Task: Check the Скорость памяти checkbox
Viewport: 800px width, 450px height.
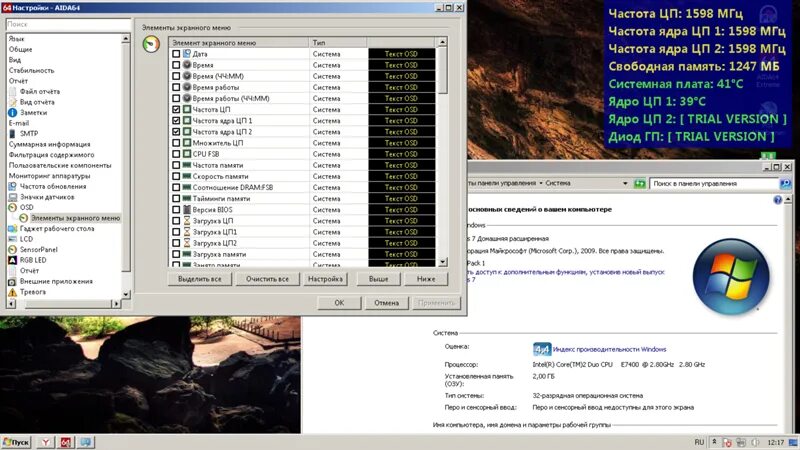Action: pos(176,176)
